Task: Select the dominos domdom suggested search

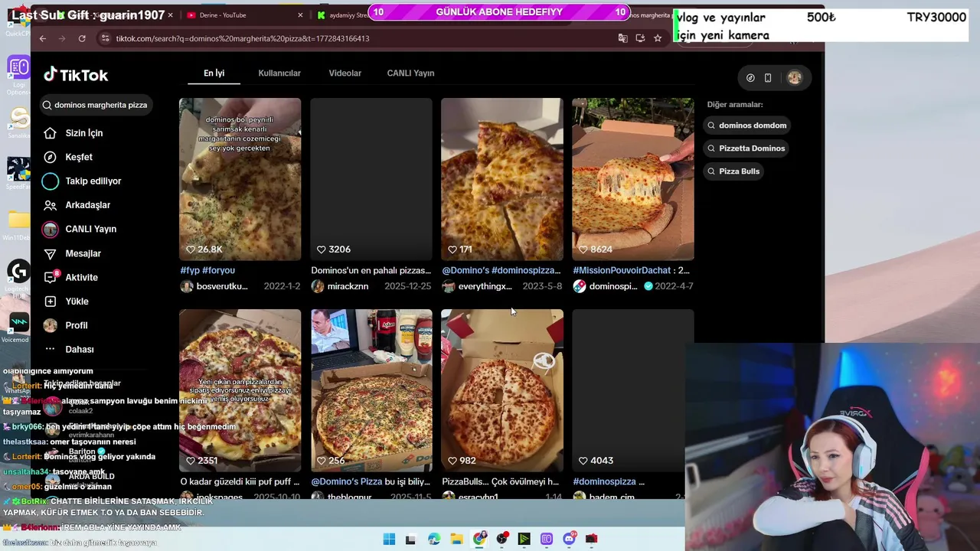Action: point(747,126)
